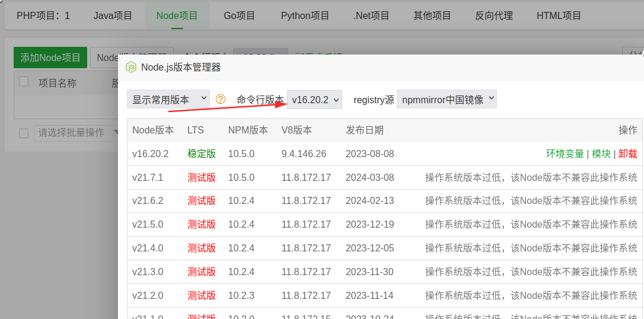Open the Go项目 tab
The image size is (644, 319).
pyautogui.click(x=240, y=15)
